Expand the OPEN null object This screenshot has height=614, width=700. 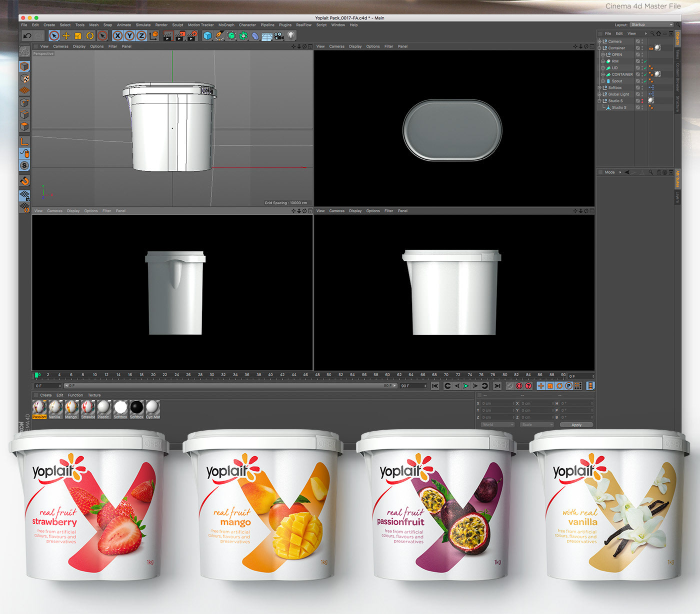click(603, 54)
